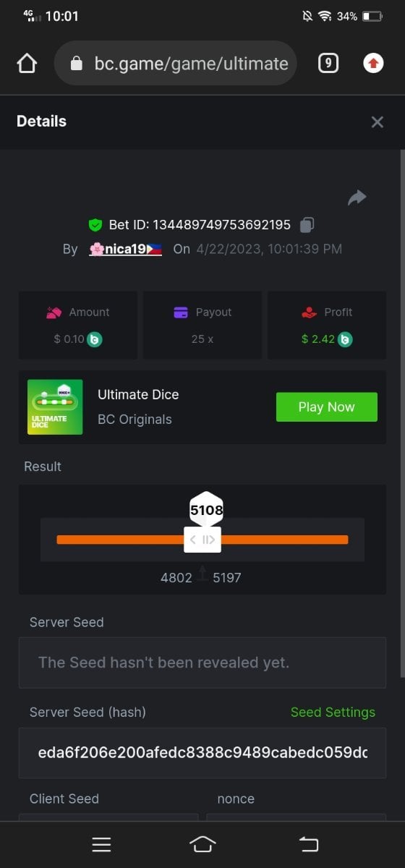Select the Server Seed hash field
Screen dimensions: 405x868
point(202,753)
